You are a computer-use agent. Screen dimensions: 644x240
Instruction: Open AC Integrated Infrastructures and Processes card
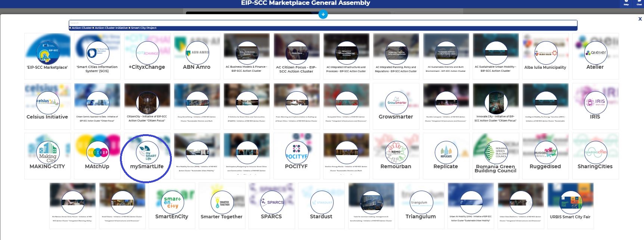coord(346,56)
